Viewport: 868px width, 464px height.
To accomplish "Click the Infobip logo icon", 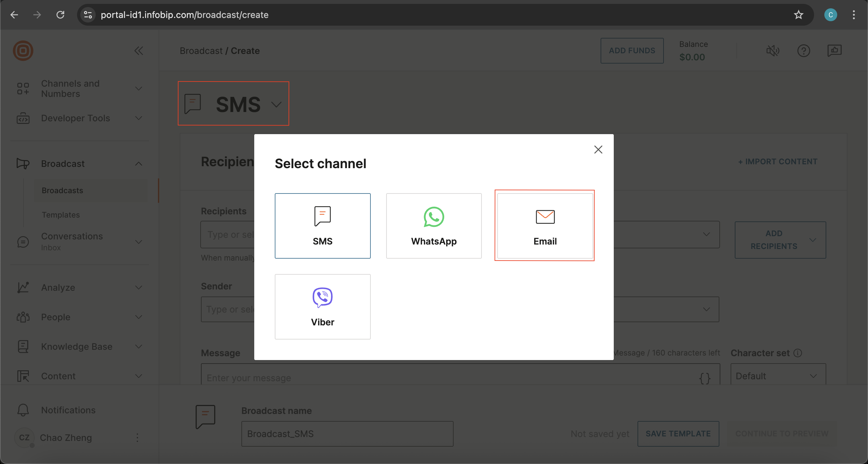I will (x=23, y=51).
